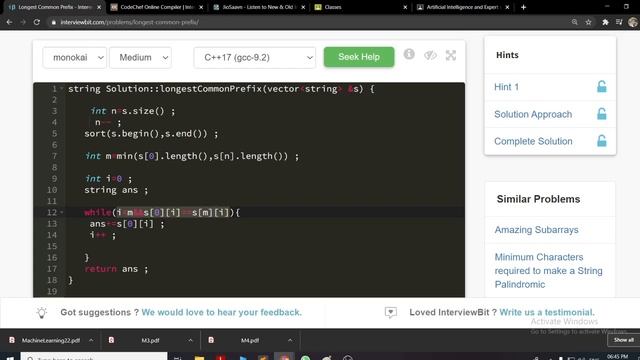The width and height of the screenshot is (640, 360).
Task: Reload the current page
Action: coord(37,22)
